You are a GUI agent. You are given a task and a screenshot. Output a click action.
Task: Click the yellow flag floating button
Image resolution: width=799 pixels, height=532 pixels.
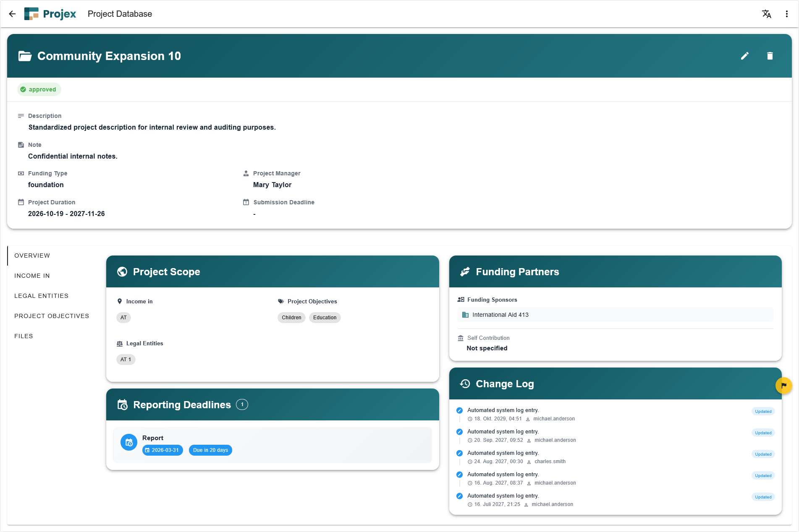pos(783,385)
